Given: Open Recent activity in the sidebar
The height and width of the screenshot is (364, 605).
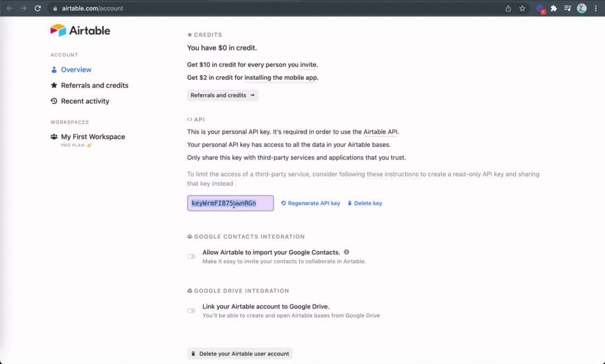Looking at the screenshot, I should 84,101.
